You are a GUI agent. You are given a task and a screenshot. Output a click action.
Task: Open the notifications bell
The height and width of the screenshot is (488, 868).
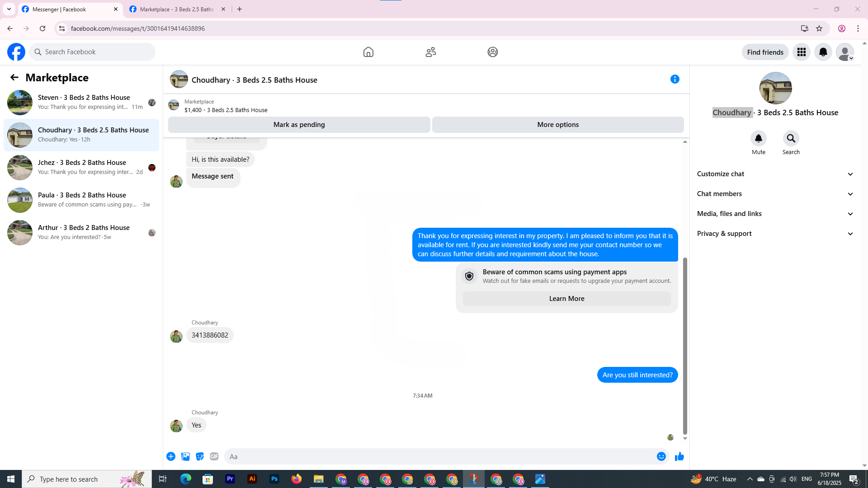[823, 52]
